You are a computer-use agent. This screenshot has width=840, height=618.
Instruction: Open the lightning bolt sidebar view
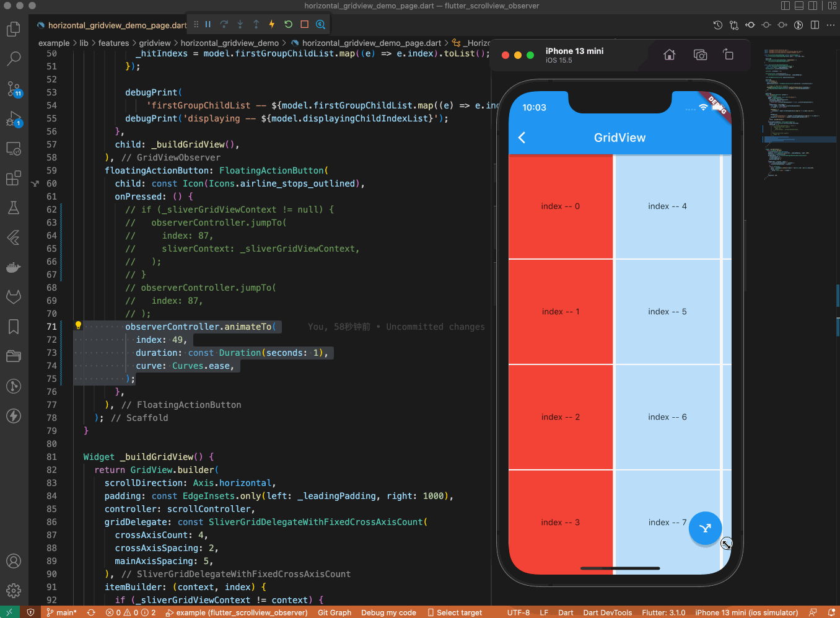[14, 416]
